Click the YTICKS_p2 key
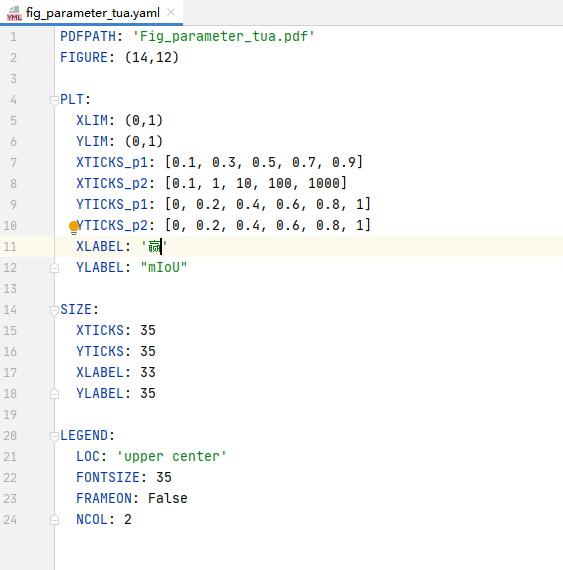 click(112, 225)
